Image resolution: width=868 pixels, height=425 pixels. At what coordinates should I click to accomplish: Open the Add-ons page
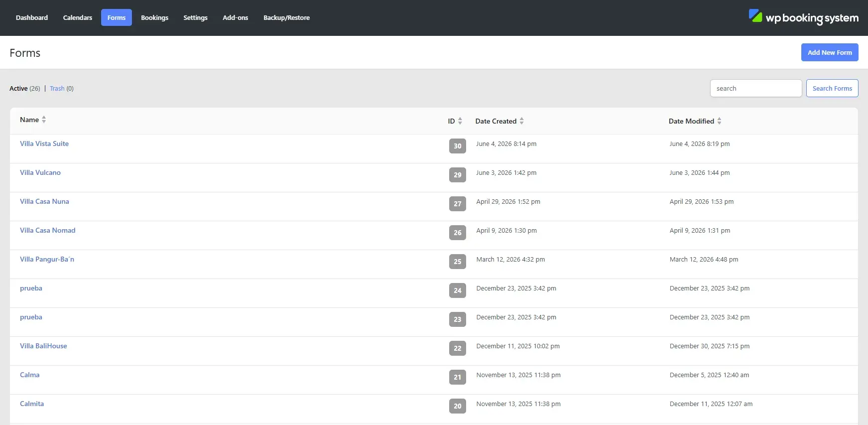coord(235,17)
